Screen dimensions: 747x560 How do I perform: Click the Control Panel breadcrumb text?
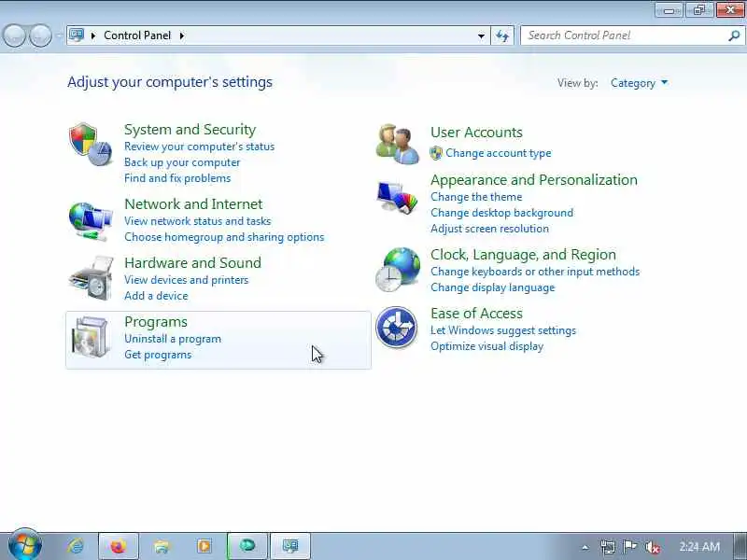click(137, 35)
